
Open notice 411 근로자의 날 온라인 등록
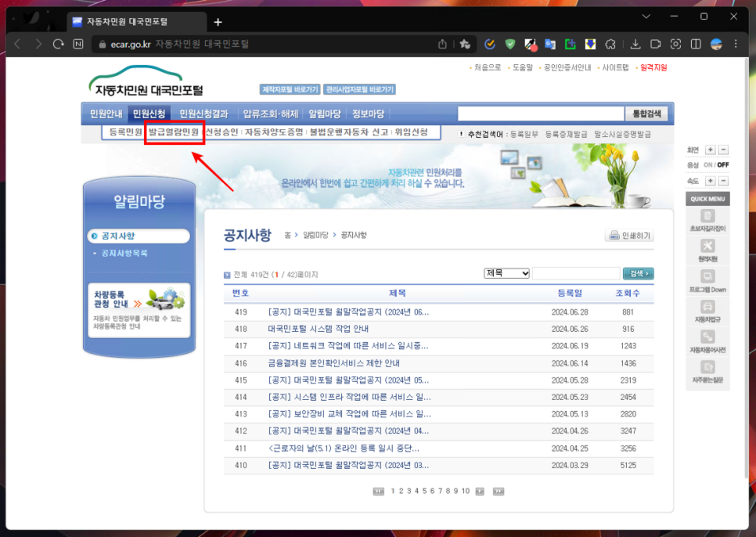344,449
